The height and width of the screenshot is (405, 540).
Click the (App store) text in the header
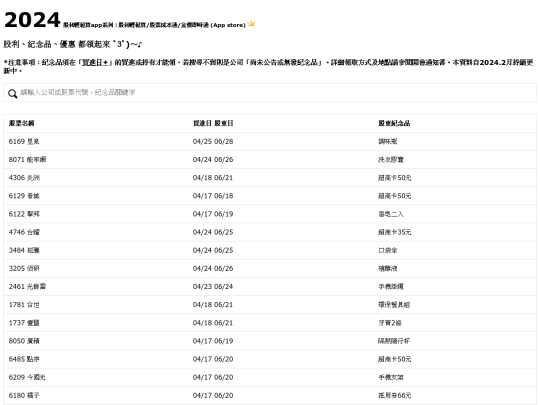[x=228, y=25]
